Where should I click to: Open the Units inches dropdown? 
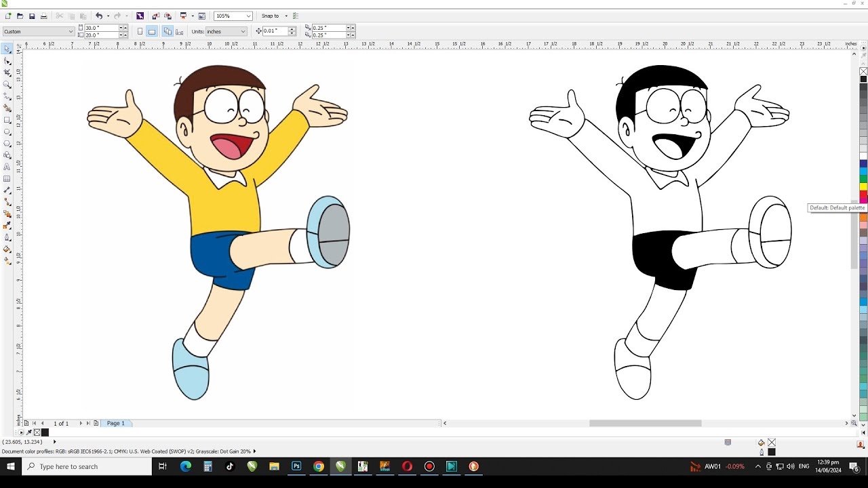coord(243,31)
